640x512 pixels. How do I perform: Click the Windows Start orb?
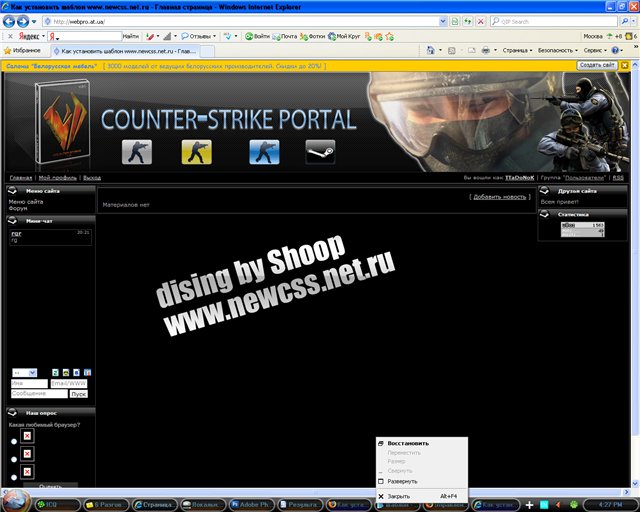[16, 501]
